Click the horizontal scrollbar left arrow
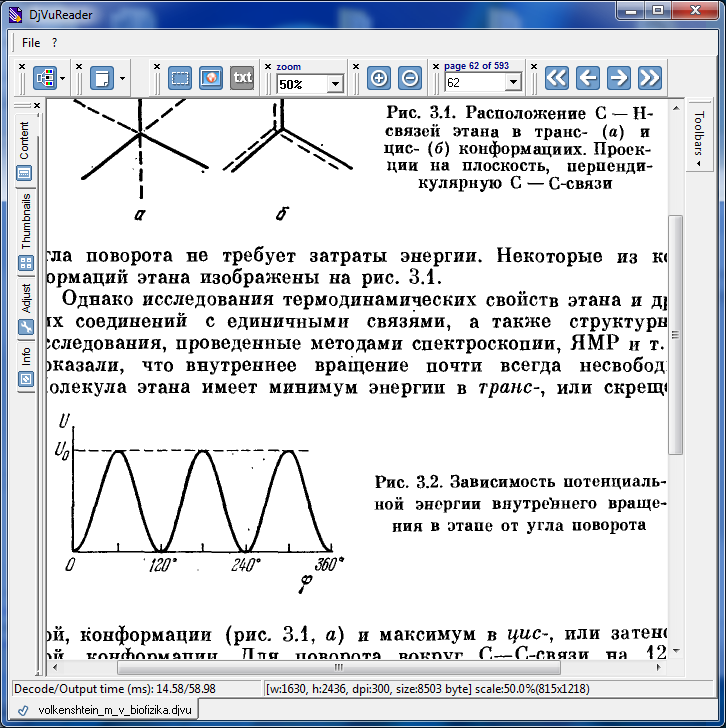Screen dimensions: 726x728 click(55, 668)
